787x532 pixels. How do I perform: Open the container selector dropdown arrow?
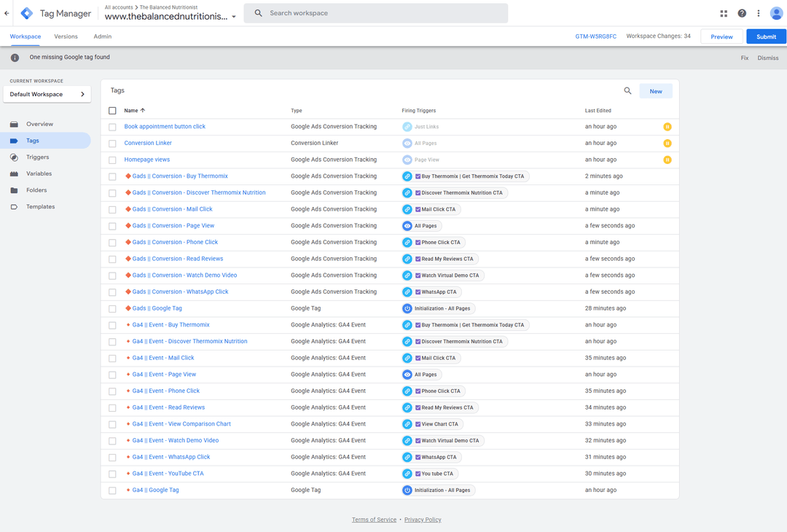pyautogui.click(x=234, y=17)
